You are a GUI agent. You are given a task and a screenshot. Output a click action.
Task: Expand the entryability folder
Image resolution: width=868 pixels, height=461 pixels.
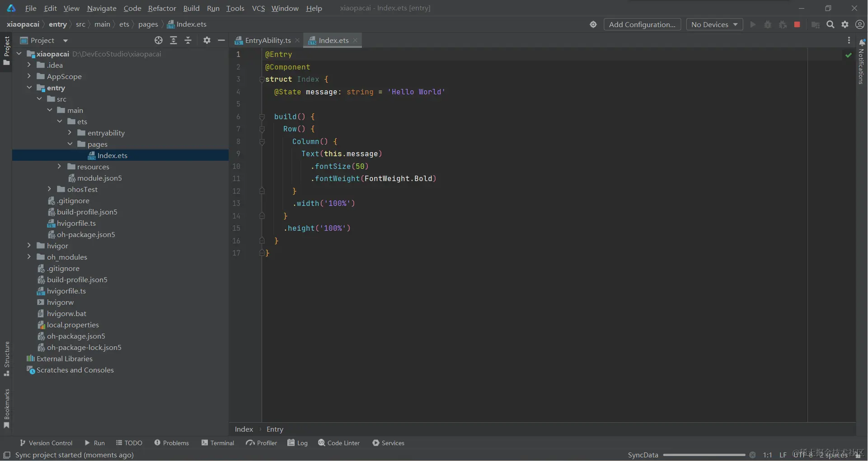[x=70, y=133]
